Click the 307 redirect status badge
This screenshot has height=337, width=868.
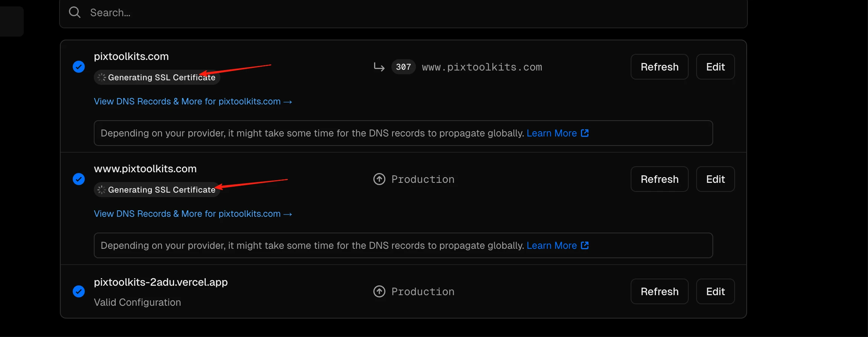tap(403, 67)
